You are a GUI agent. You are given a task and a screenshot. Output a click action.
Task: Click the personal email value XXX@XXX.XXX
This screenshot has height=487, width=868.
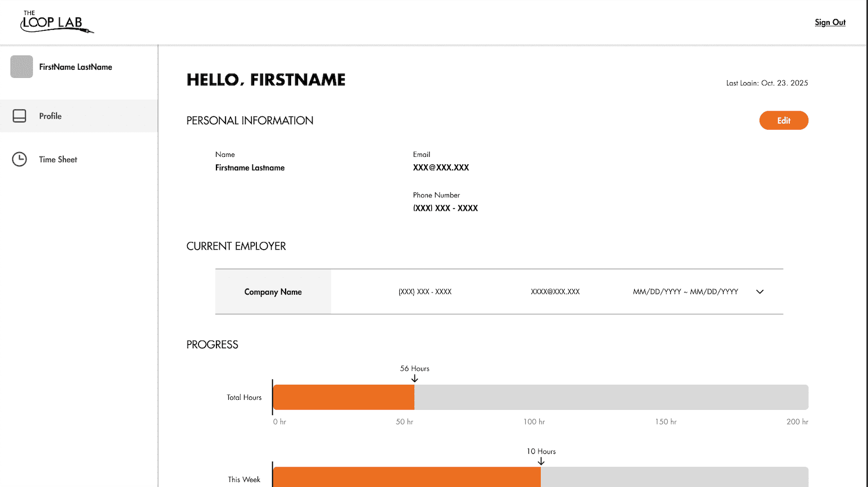tap(441, 168)
